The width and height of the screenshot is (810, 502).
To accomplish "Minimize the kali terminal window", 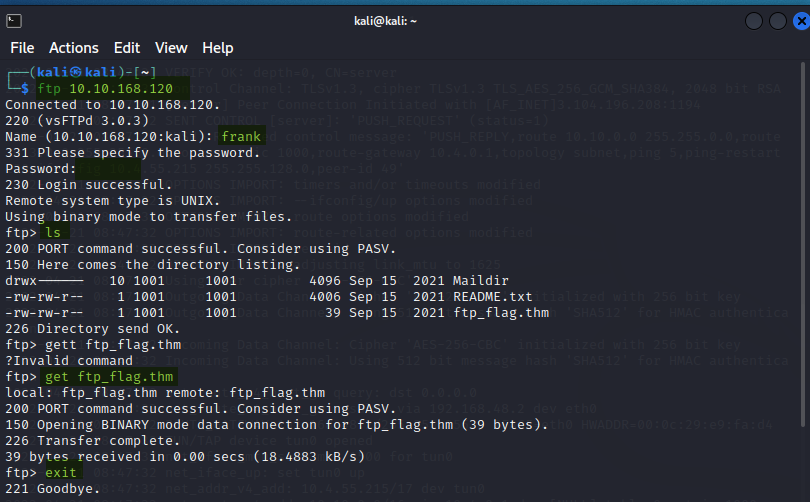I will 751,21.
